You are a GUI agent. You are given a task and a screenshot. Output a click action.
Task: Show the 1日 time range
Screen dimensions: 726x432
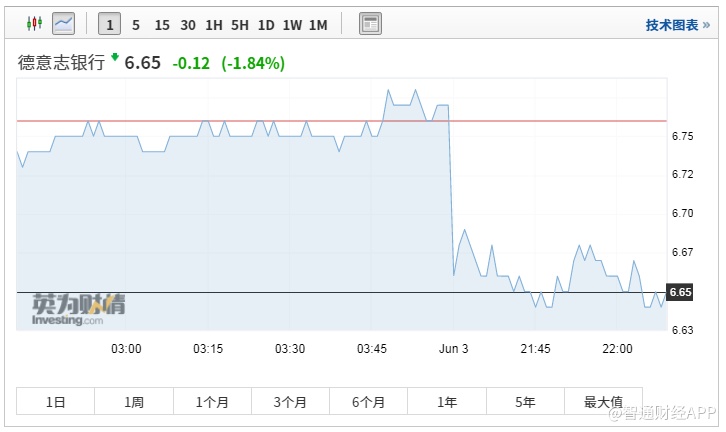pyautogui.click(x=56, y=402)
